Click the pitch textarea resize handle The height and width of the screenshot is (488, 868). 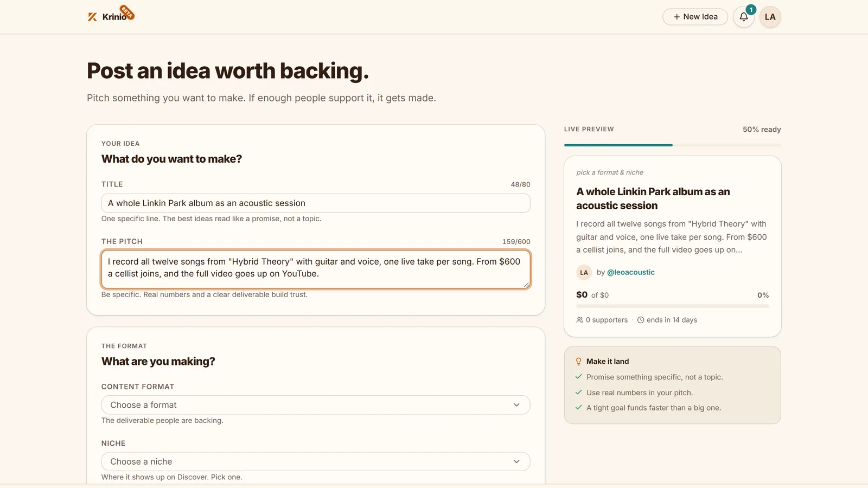click(526, 284)
